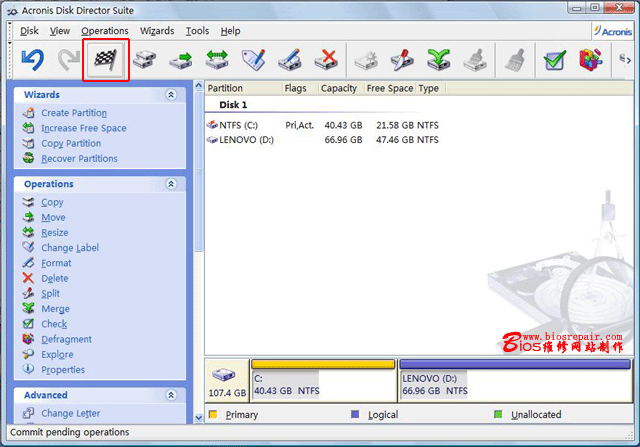Click the Format partition toolbar icon
This screenshot has width=640, height=447.
coord(290,60)
